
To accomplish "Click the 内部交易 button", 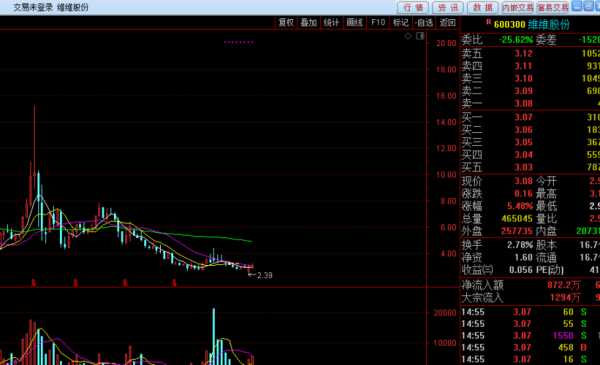I will 517,7.
